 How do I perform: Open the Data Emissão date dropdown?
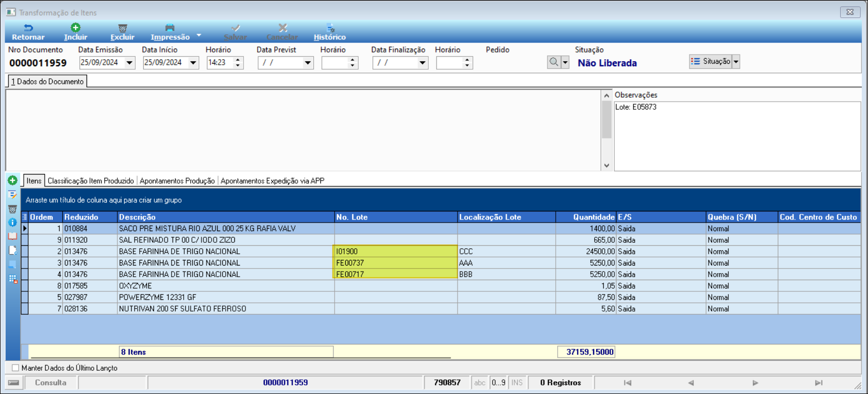pos(130,63)
